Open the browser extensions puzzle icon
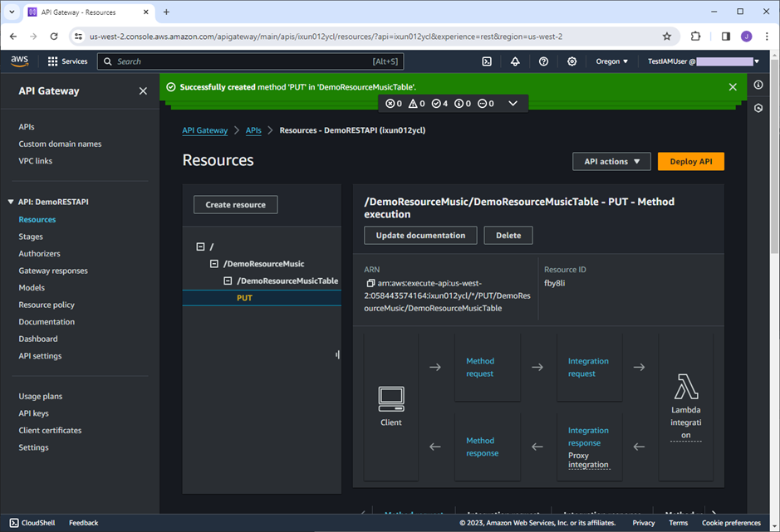The image size is (780, 532). (x=695, y=37)
